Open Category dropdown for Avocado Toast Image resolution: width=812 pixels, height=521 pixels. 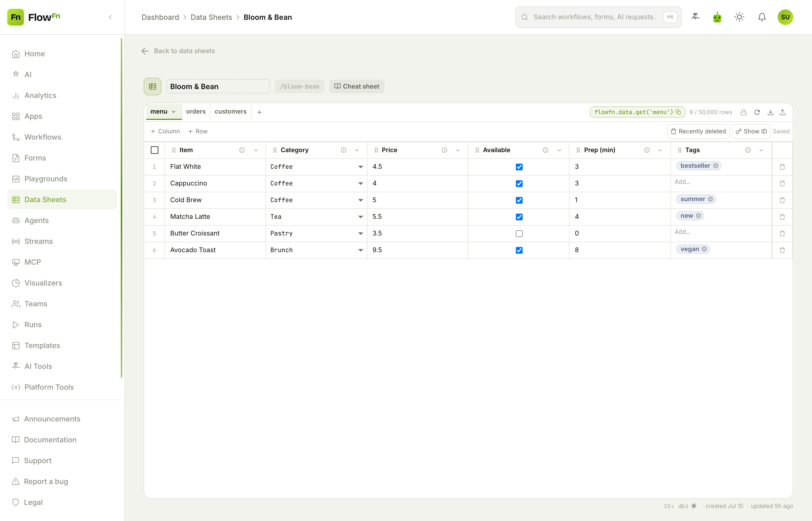360,250
